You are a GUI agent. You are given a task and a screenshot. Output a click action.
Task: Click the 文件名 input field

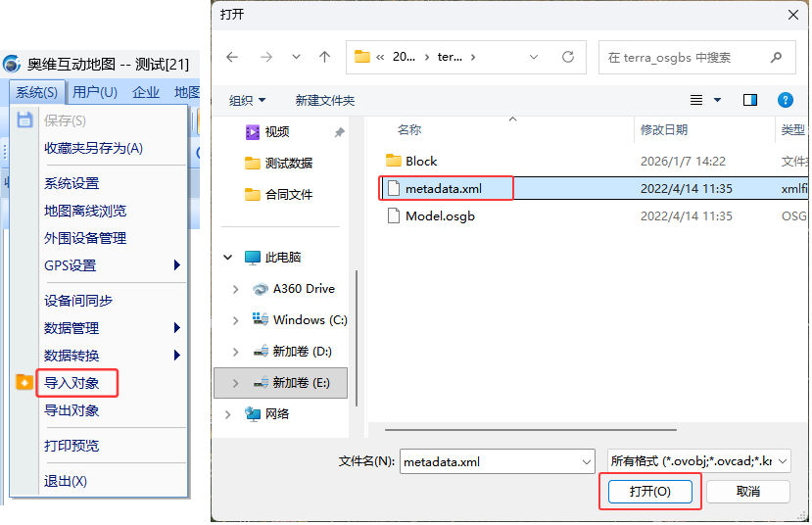[498, 461]
